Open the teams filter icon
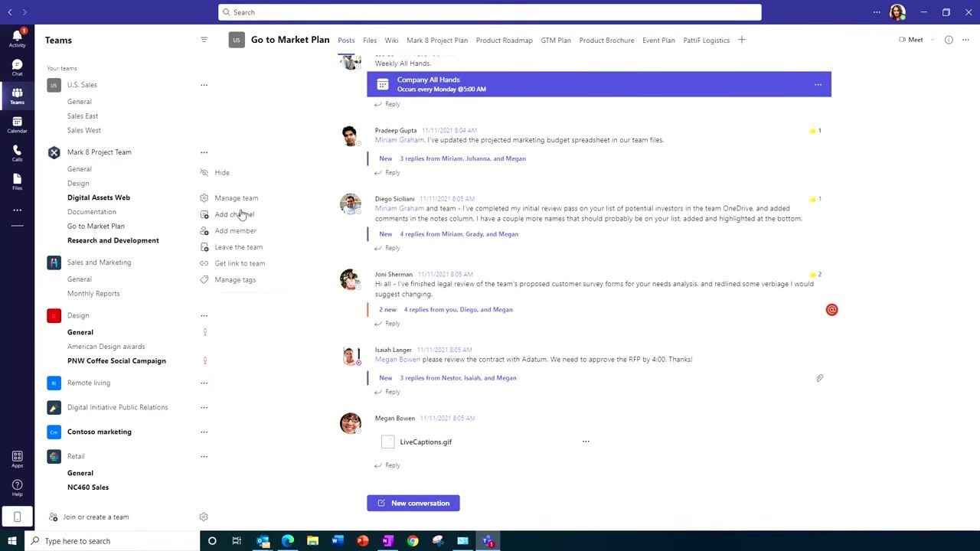Screen dimensions: 980x551 coord(204,40)
